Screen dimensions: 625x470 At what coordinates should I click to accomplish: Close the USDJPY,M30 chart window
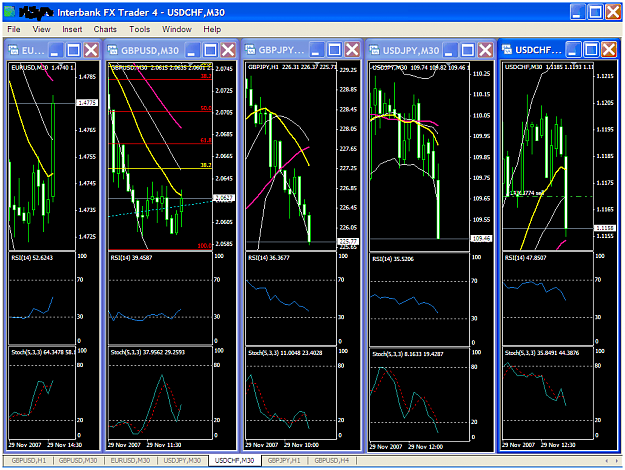point(485,50)
